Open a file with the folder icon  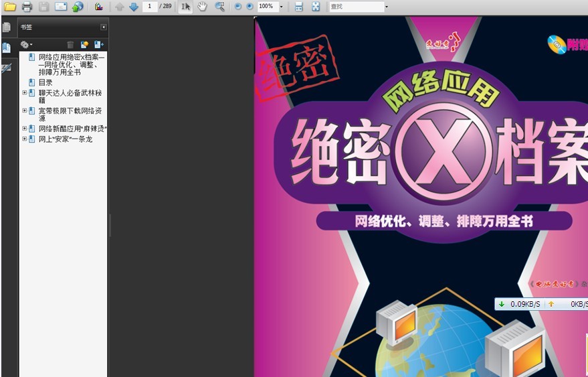click(x=10, y=7)
